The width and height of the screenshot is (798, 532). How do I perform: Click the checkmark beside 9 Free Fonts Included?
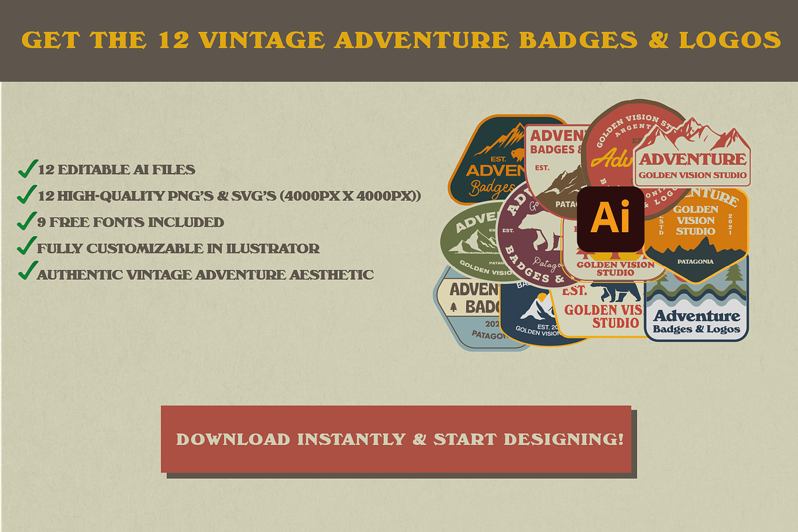click(27, 221)
